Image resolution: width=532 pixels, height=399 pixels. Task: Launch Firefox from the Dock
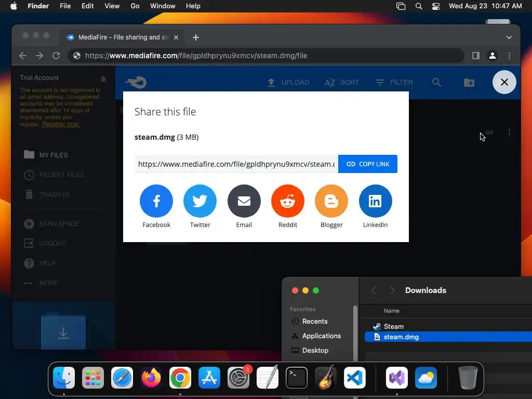coord(151,378)
